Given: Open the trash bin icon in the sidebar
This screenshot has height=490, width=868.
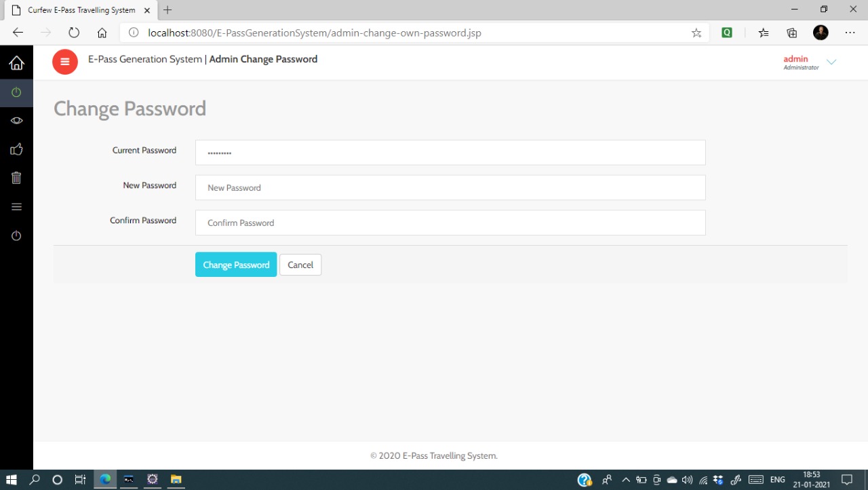Looking at the screenshot, I should tap(16, 178).
